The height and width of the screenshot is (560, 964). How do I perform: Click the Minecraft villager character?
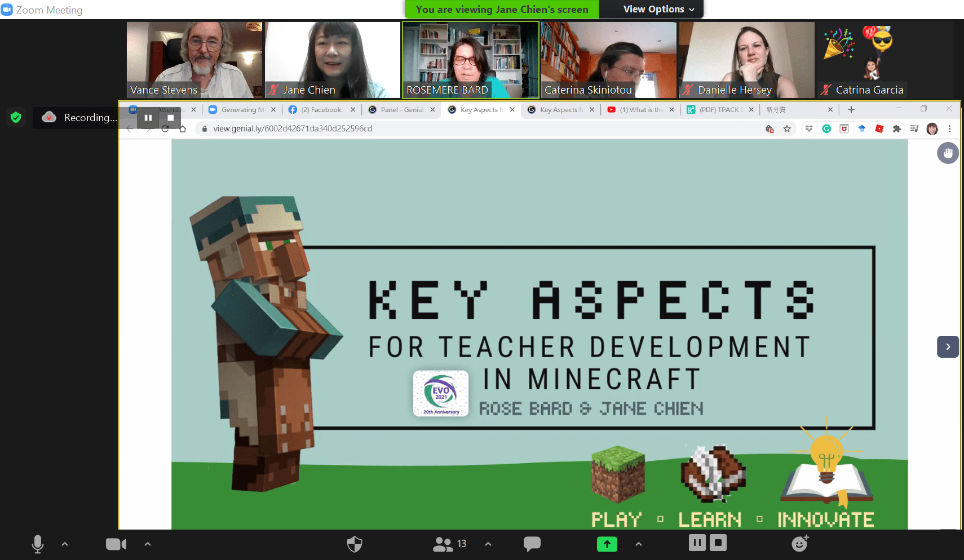pyautogui.click(x=265, y=344)
